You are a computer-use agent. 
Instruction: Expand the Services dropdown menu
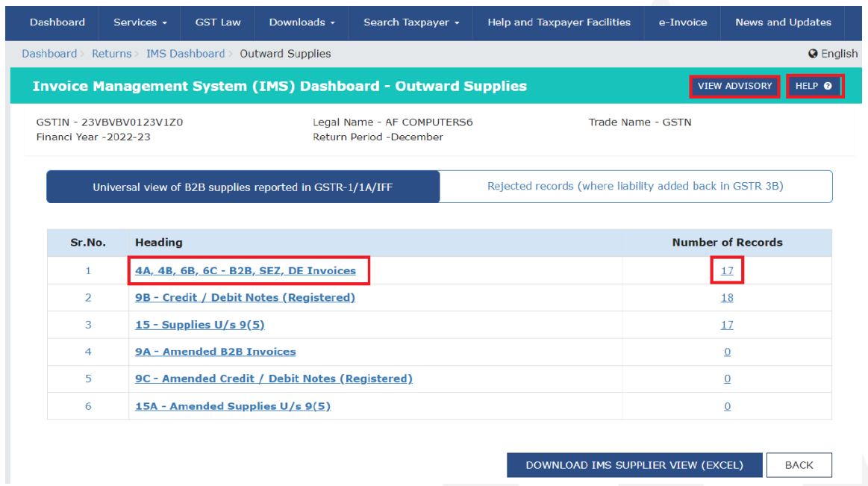tap(140, 22)
